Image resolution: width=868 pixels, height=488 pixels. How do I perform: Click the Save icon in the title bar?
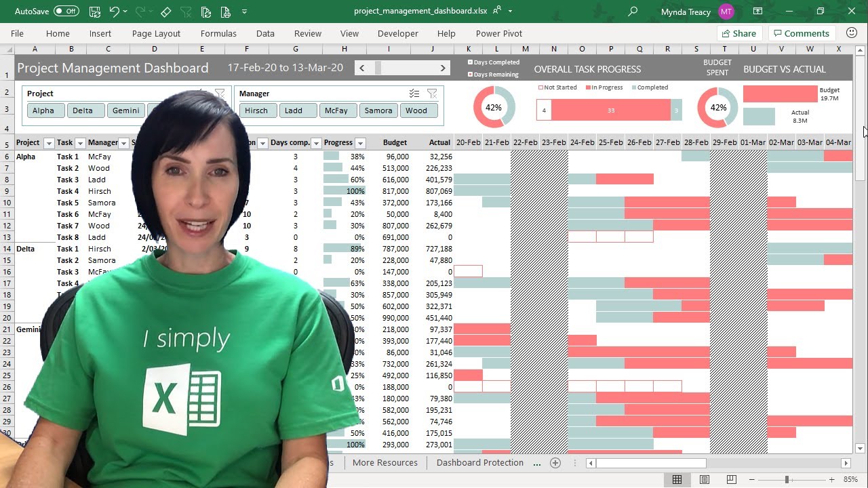pyautogui.click(x=95, y=12)
